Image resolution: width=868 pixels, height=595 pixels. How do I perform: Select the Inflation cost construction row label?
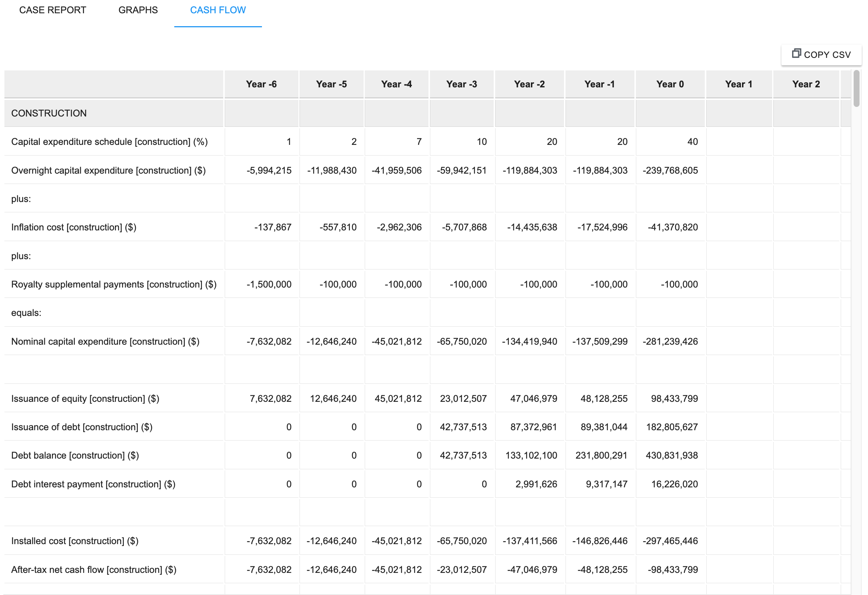coord(74,227)
